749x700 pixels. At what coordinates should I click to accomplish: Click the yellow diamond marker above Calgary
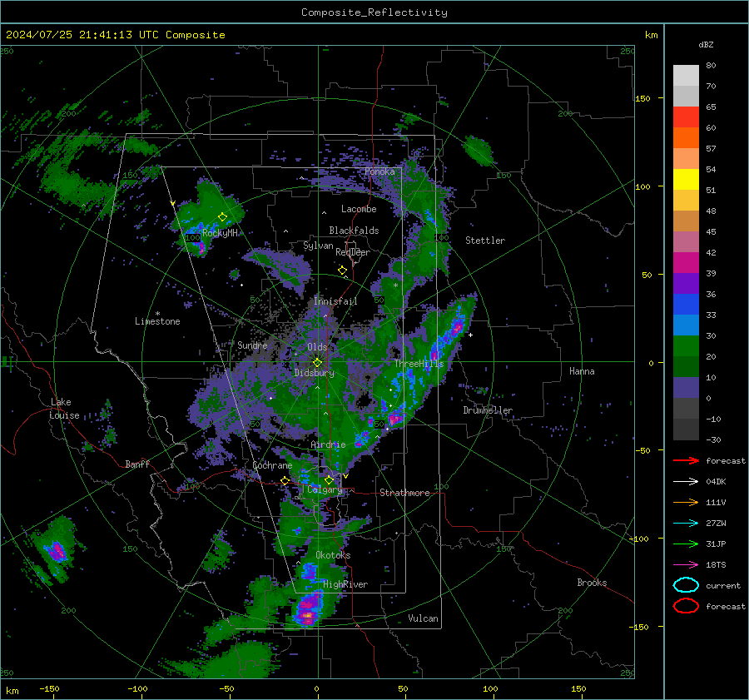tap(329, 479)
